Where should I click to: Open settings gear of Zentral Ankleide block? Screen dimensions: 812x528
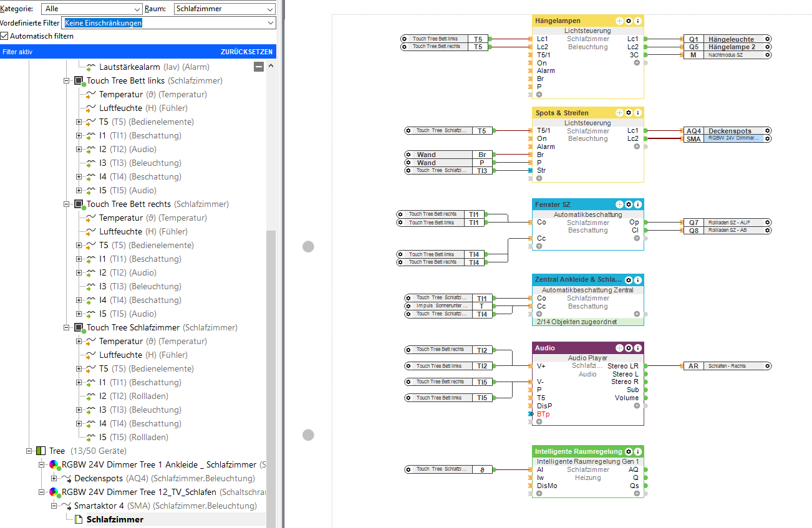click(629, 280)
